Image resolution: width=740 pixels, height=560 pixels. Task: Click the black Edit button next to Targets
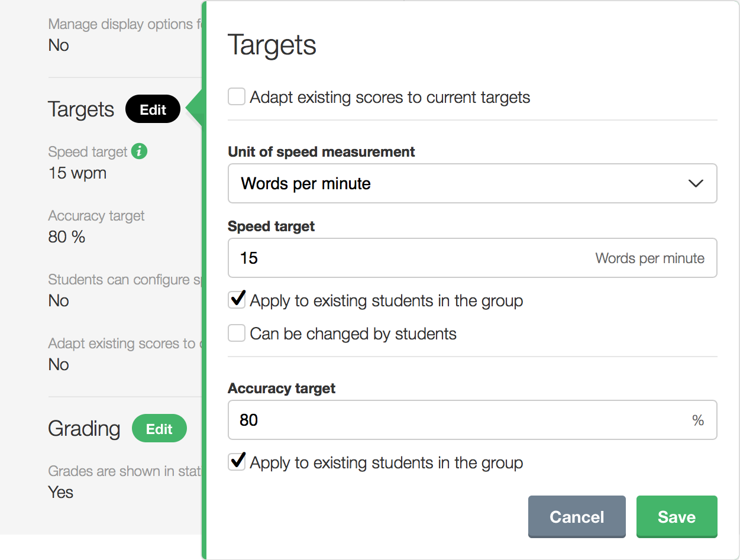[153, 109]
